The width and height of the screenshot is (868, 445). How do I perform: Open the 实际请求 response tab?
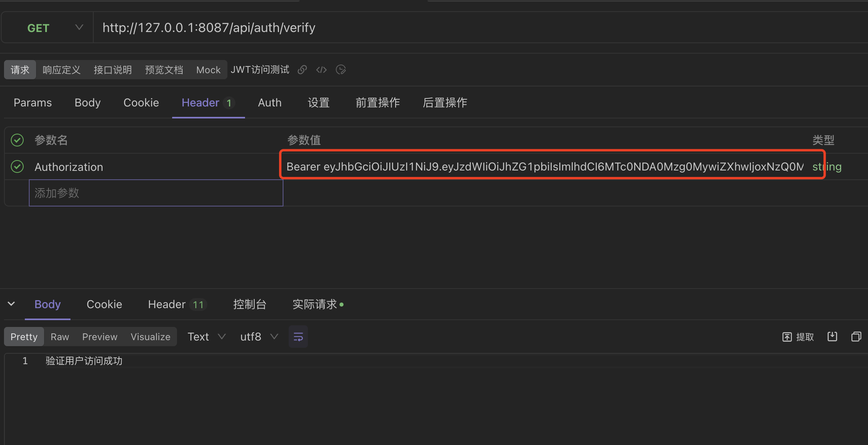315,305
